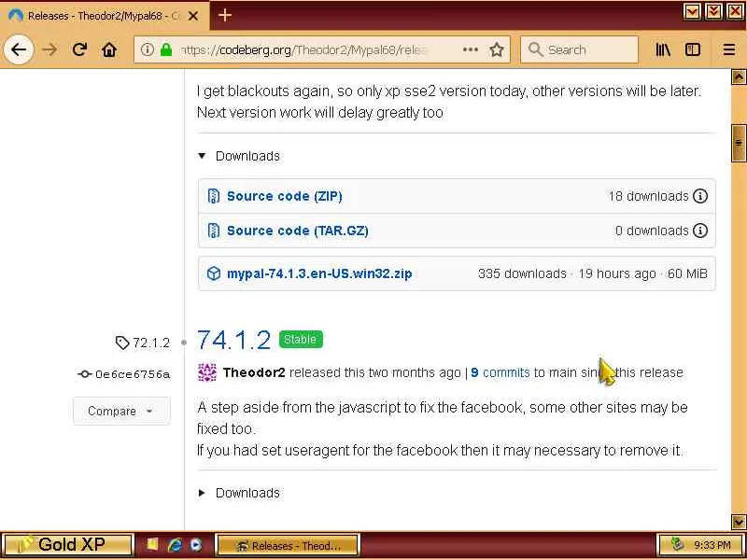Bookmark this page with the star
This screenshot has height=560, width=747.
497,49
